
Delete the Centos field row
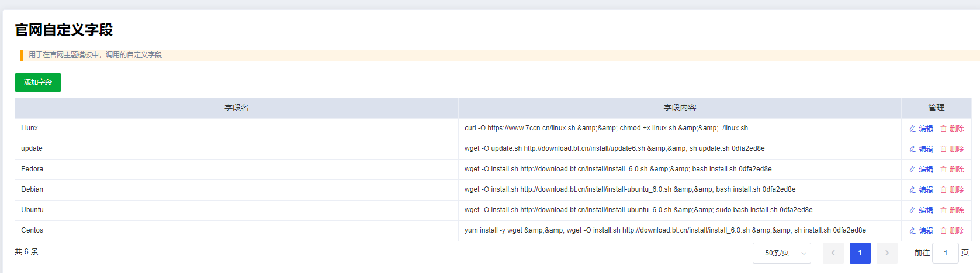(x=952, y=231)
